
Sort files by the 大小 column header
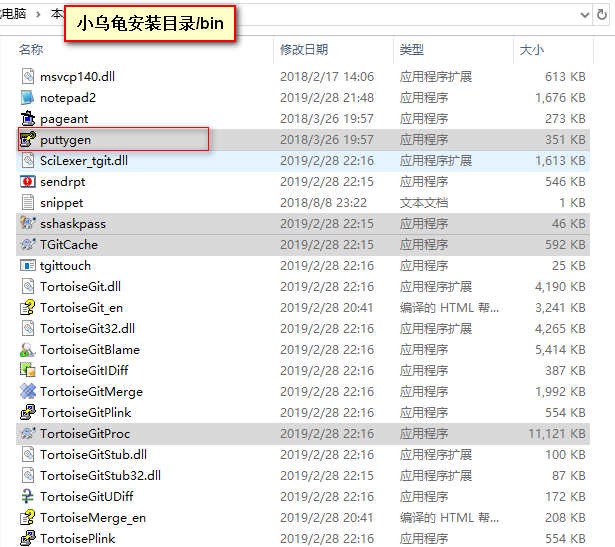[531, 49]
